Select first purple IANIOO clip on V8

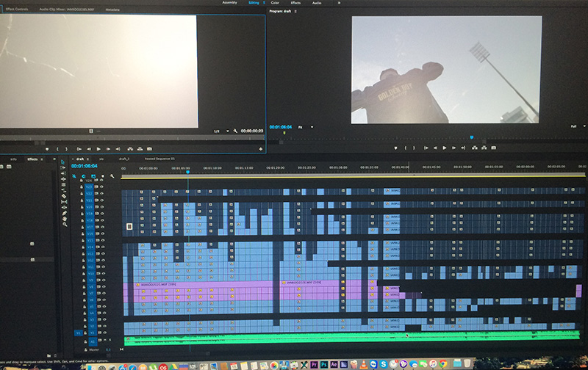point(203,285)
